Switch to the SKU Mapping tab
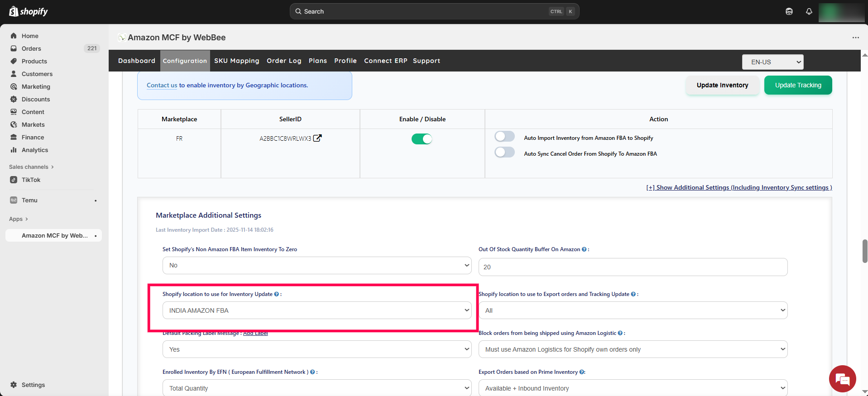Screen dimensions: 868x396 pyautogui.click(x=236, y=61)
